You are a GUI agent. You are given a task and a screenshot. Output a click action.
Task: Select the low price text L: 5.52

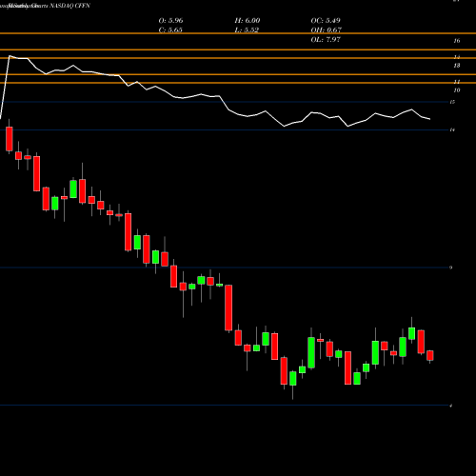pos(247,30)
